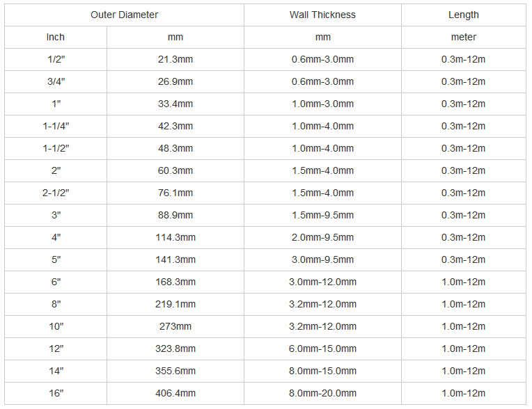This screenshot has width=532, height=409.
Task: Select the 16" inch size cell
Action: [56, 393]
